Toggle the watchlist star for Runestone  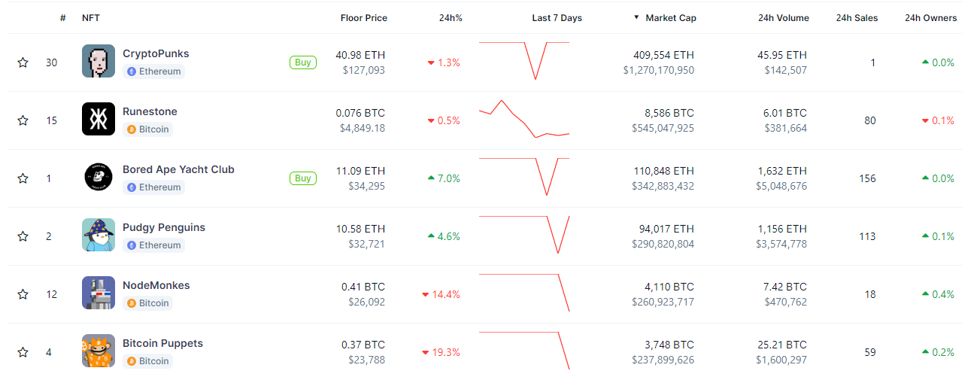pos(23,120)
